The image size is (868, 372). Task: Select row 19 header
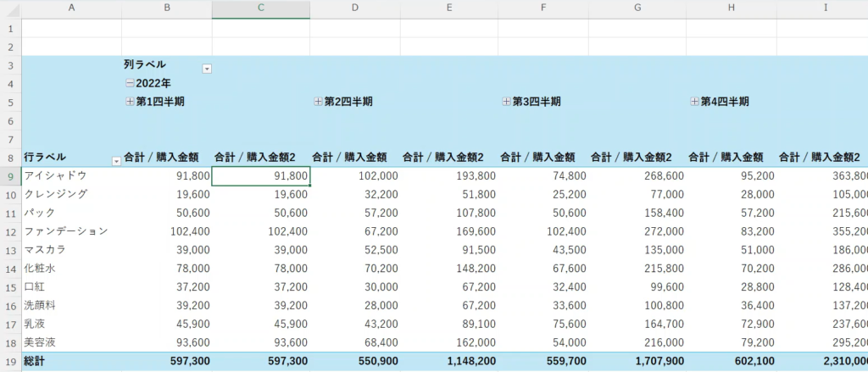10,362
